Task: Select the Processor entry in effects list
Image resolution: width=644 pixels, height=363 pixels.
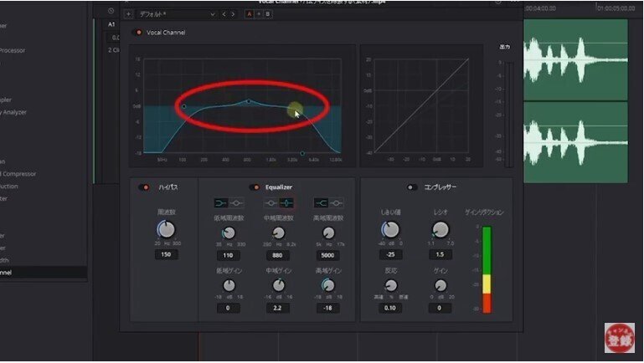Action: [13, 50]
